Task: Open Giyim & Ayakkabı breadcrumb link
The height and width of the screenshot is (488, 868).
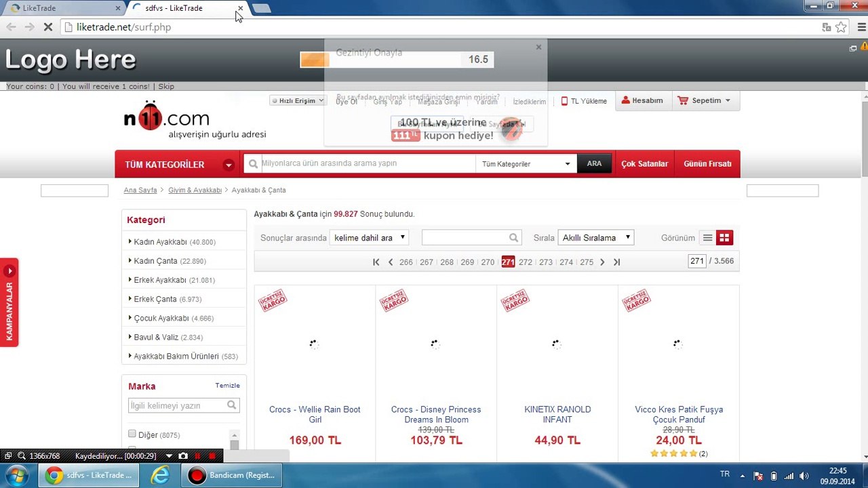Action: [x=195, y=190]
